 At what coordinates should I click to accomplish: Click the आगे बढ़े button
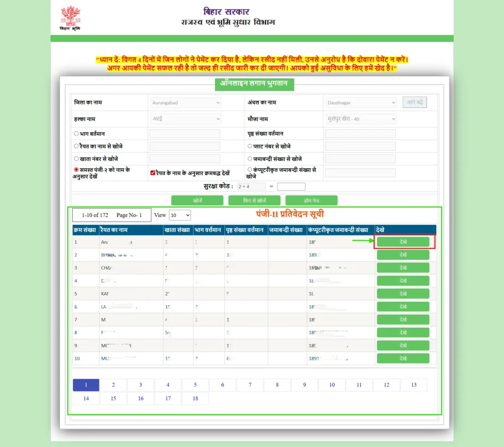pos(414,102)
